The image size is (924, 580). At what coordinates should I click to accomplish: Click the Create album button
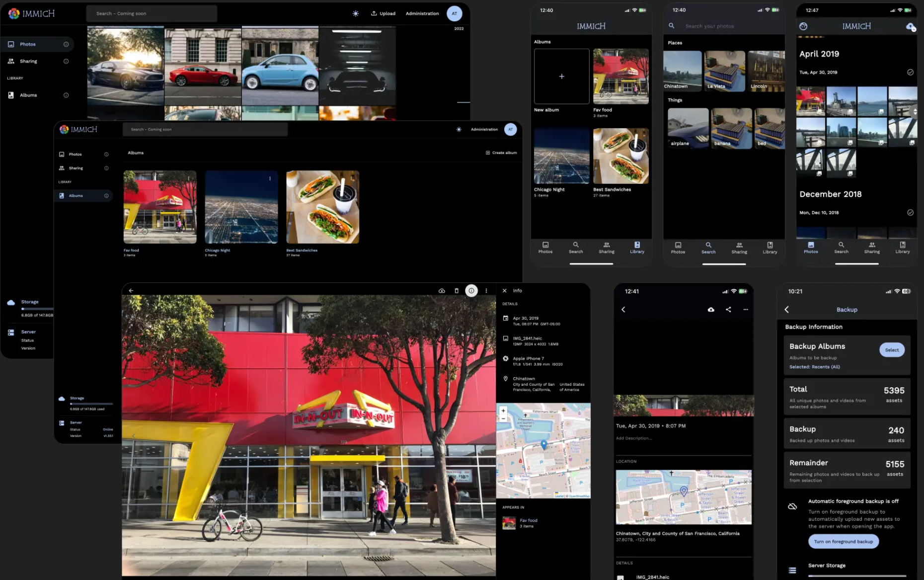(x=502, y=153)
